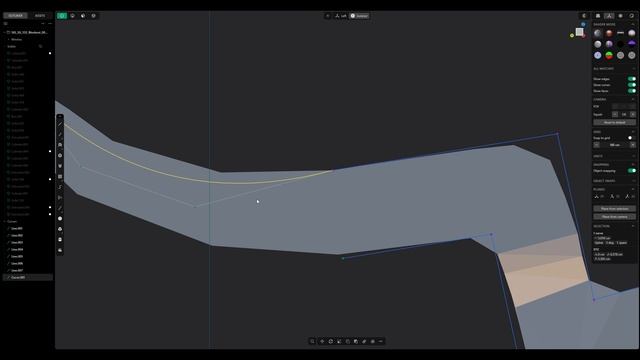The width and height of the screenshot is (640, 360).
Task: Expand the Units section
Action: [x=633, y=156]
